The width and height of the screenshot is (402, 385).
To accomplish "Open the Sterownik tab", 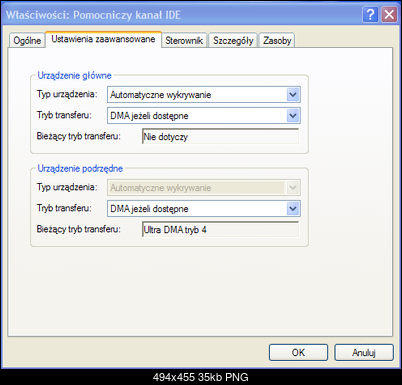I will pos(184,40).
